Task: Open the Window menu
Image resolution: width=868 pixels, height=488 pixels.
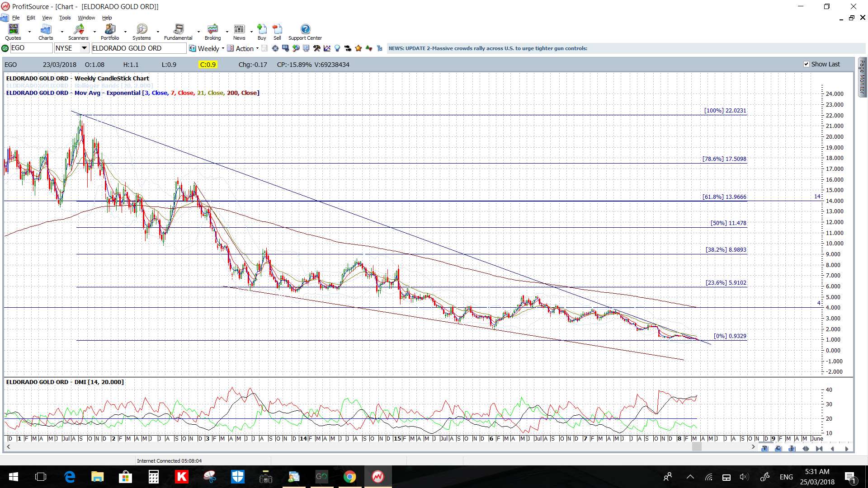Action: coord(86,18)
